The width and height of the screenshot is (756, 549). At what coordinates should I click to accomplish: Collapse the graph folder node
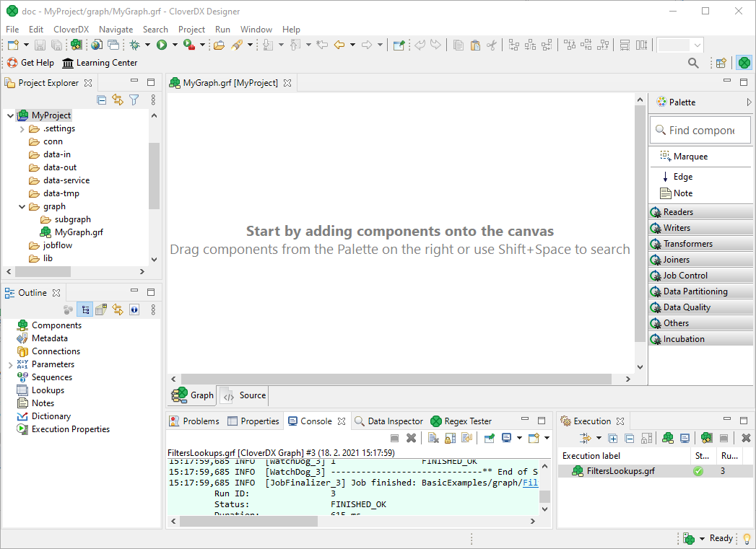22,206
